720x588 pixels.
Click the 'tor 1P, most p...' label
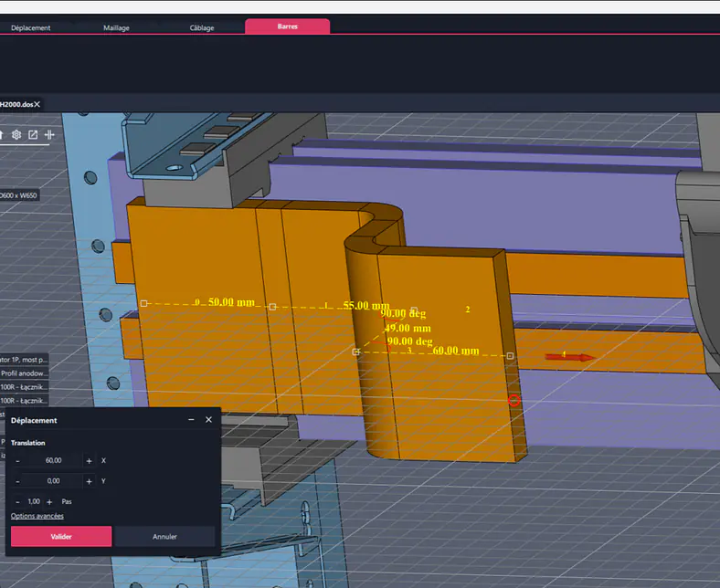coord(23,360)
